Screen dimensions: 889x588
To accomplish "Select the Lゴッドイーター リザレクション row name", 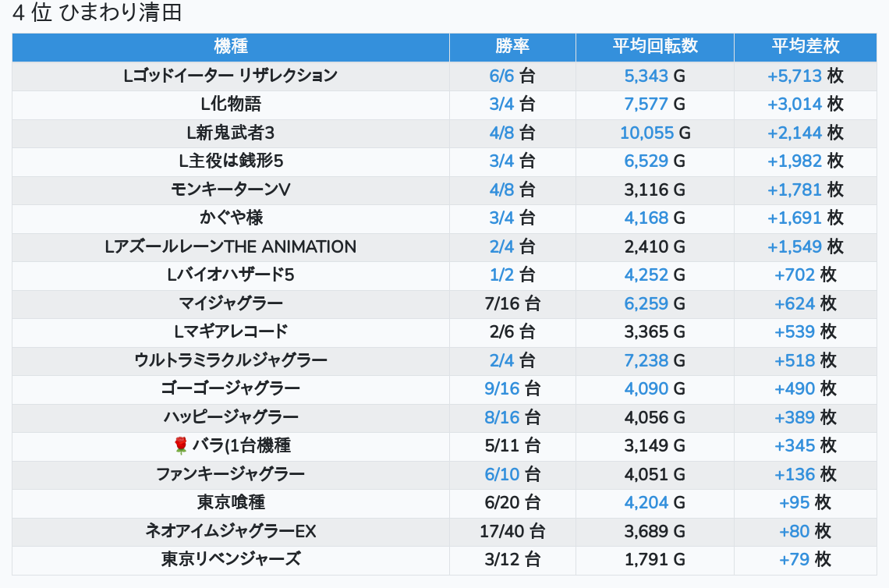I will [231, 76].
